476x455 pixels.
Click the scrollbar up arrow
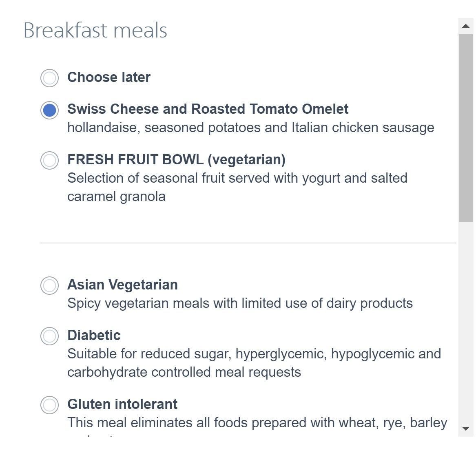point(466,26)
